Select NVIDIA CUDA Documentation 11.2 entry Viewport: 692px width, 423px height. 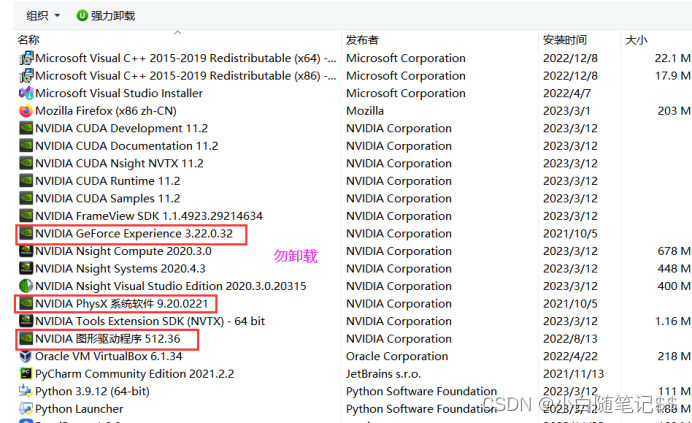tap(127, 146)
